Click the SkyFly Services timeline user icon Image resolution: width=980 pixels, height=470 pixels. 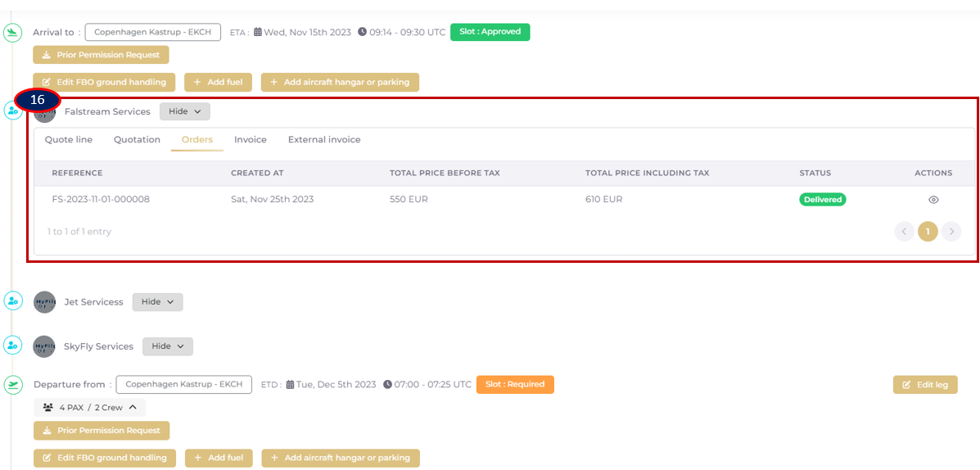tap(12, 346)
